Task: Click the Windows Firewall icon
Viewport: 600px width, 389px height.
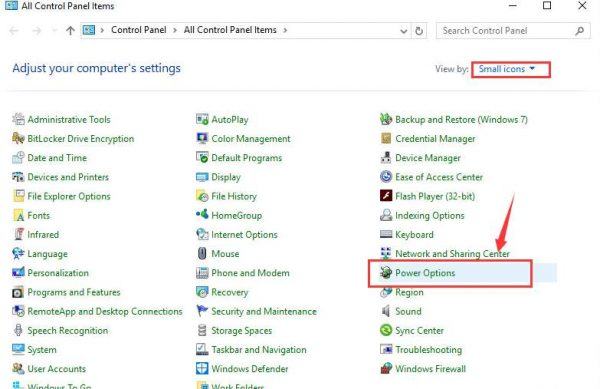Action: pyautogui.click(x=386, y=369)
